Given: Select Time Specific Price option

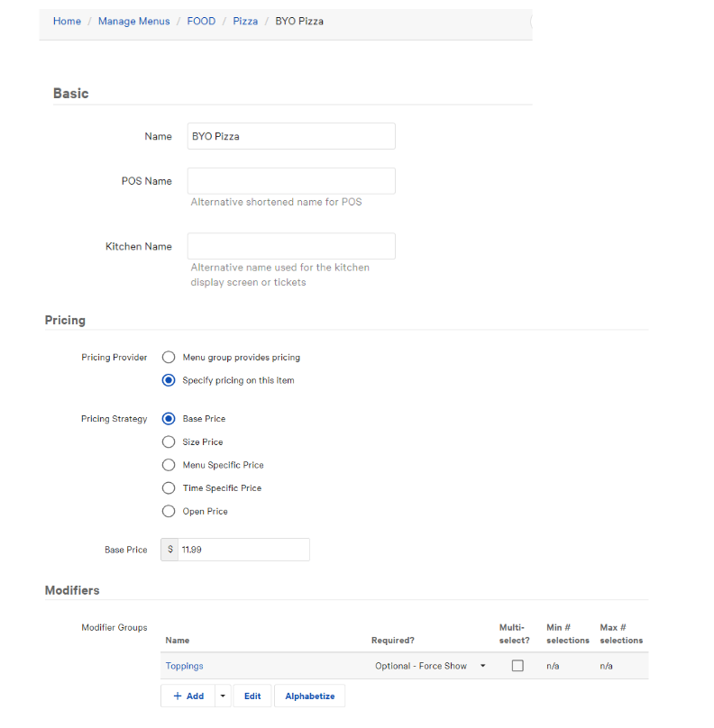Looking at the screenshot, I should pos(169,488).
